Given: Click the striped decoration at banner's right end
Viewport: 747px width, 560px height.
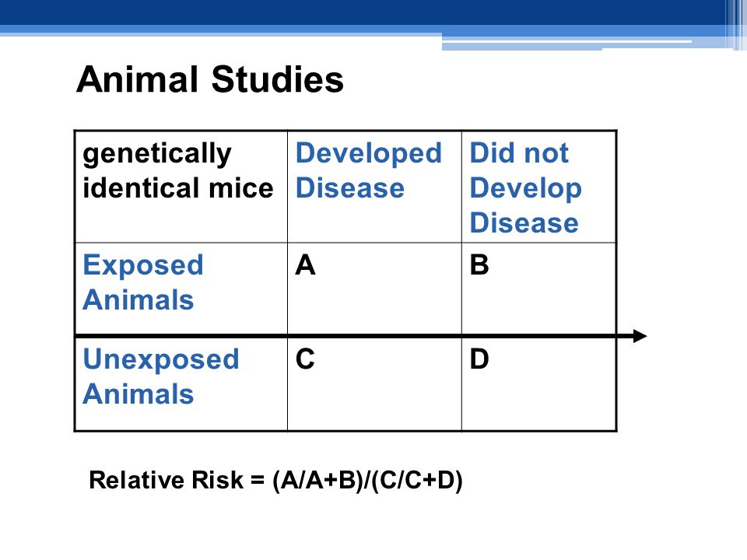Looking at the screenshot, I should (735, 25).
